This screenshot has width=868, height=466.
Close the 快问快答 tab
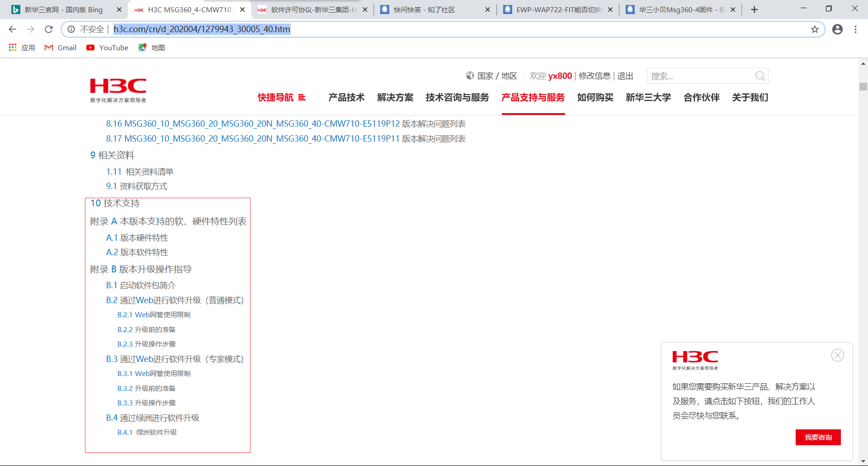(x=487, y=10)
